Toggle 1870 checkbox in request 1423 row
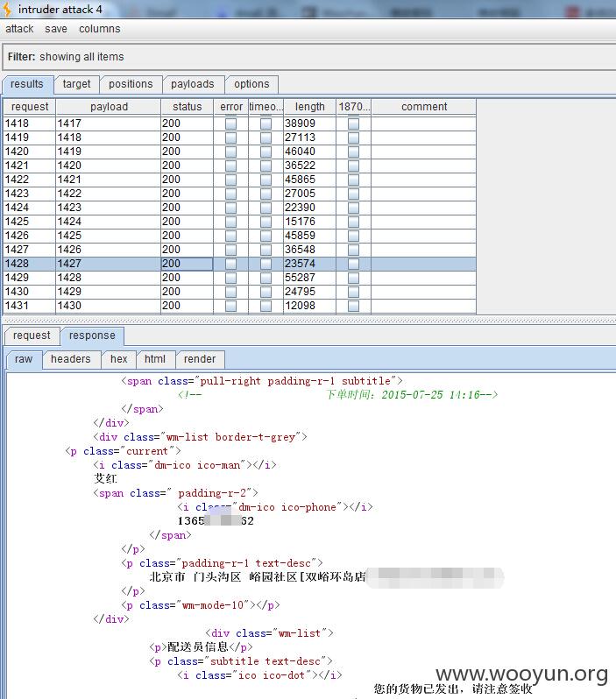 [x=354, y=194]
